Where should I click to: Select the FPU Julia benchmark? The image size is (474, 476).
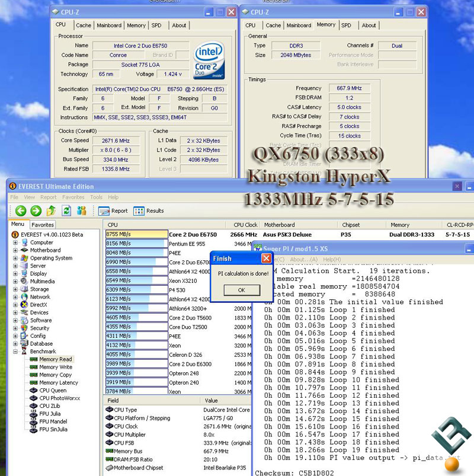50,414
